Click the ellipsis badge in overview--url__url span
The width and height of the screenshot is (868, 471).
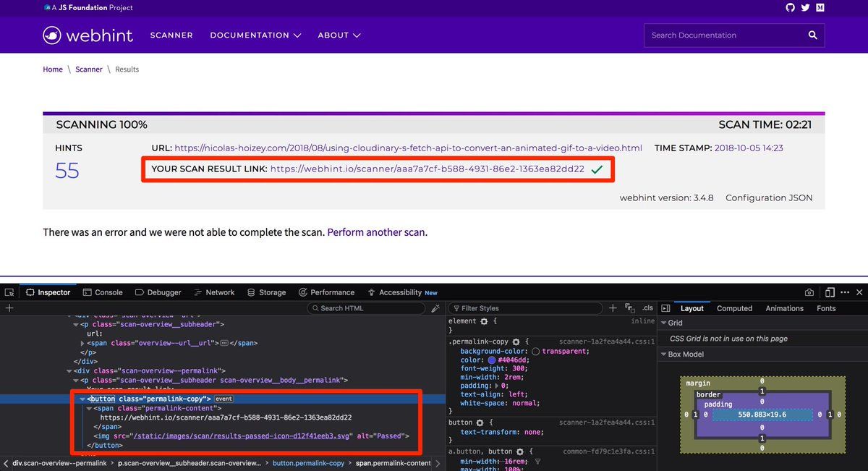(224, 343)
